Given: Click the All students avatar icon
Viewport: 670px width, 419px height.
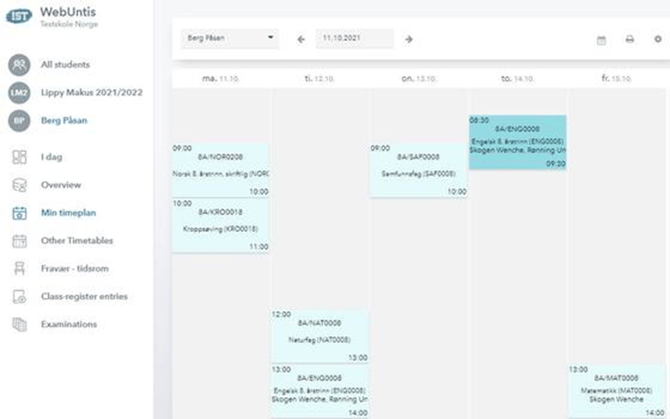Looking at the screenshot, I should coord(19,65).
